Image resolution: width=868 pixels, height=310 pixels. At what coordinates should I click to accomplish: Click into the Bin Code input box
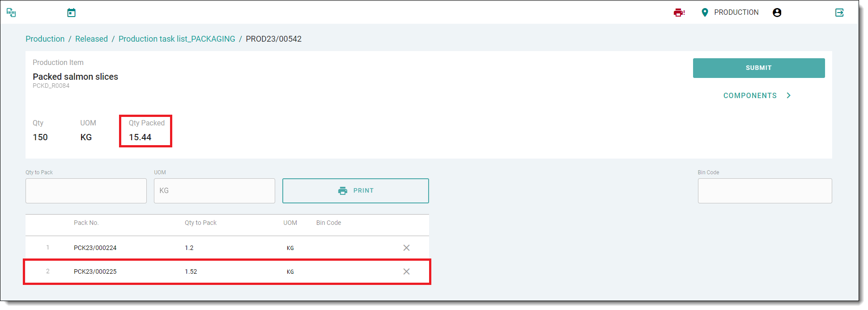pyautogui.click(x=765, y=191)
